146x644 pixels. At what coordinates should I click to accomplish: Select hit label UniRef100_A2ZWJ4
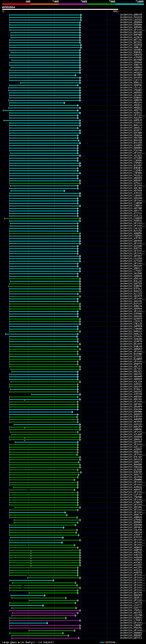(x=131, y=37)
